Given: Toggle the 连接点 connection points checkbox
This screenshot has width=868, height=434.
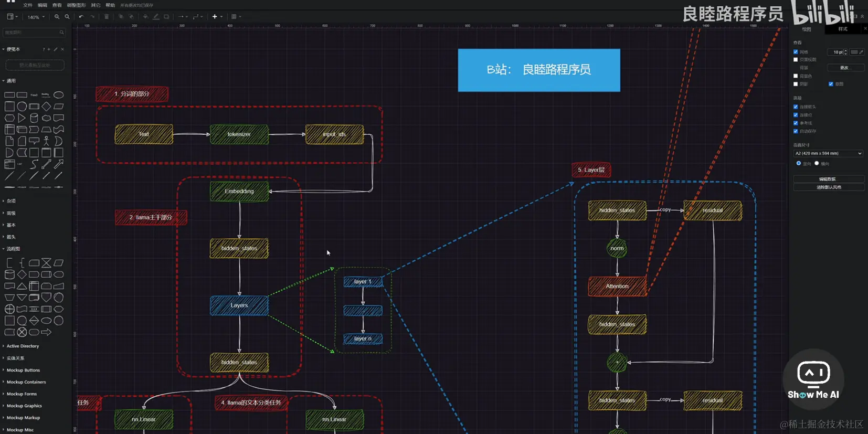Looking at the screenshot, I should coord(796,115).
